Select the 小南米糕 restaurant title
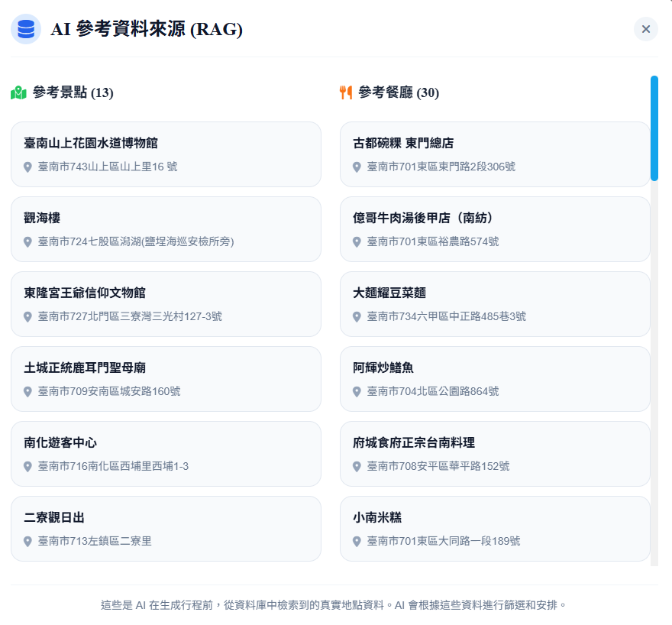The height and width of the screenshot is (625, 672). [x=377, y=517]
